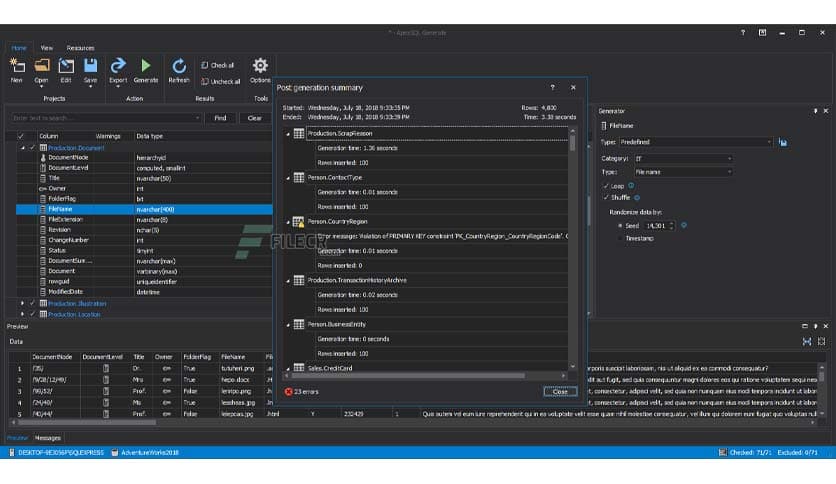
Task: Select the Timestamp radio option
Action: [x=620, y=239]
